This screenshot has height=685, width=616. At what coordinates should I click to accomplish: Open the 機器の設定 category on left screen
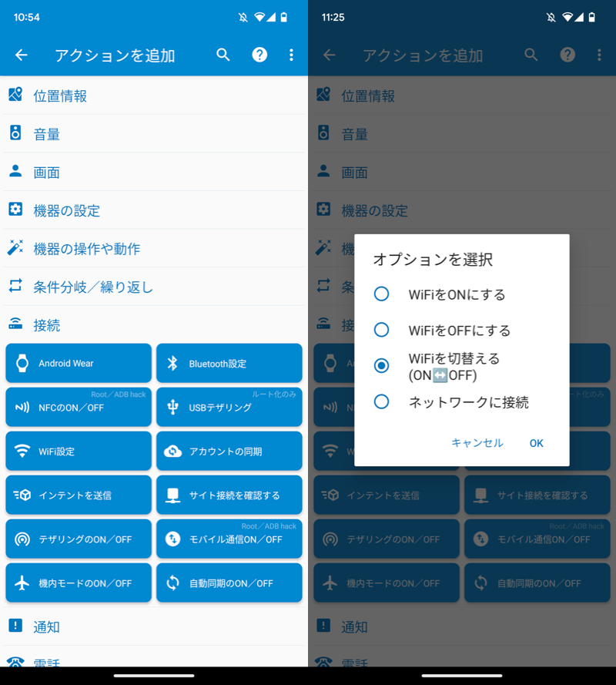(x=154, y=210)
